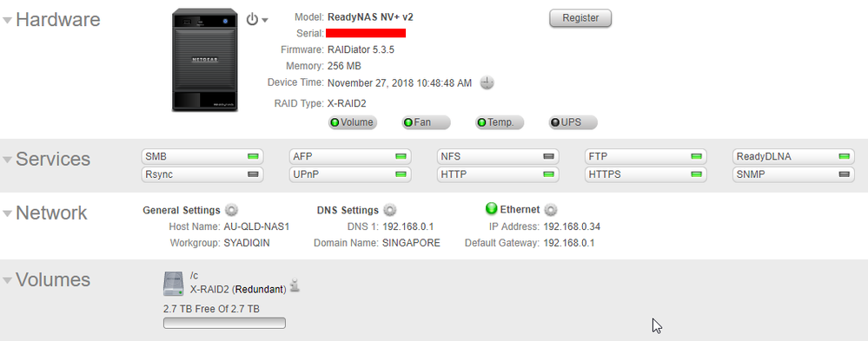Click the volume usage progress bar
Image resolution: width=868 pixels, height=341 pixels.
(x=224, y=323)
